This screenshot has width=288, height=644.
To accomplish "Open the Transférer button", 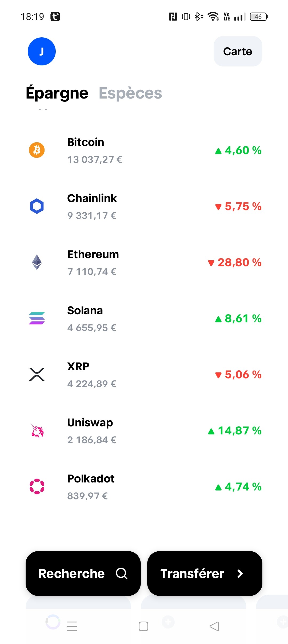I will pyautogui.click(x=205, y=574).
